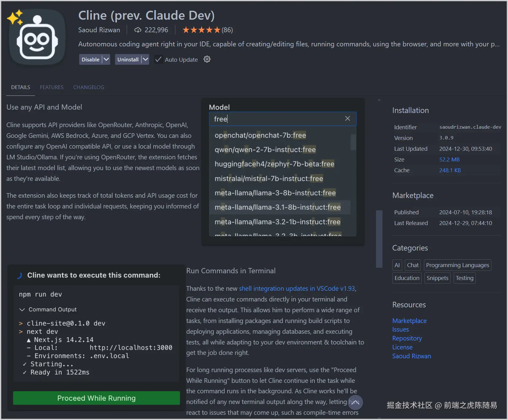
Task: Open the five-star rating reviews
Action: [x=202, y=30]
